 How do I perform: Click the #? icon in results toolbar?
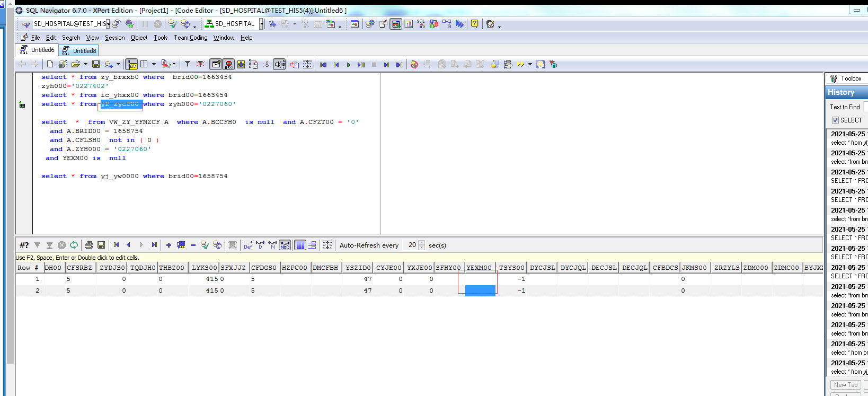[24, 245]
